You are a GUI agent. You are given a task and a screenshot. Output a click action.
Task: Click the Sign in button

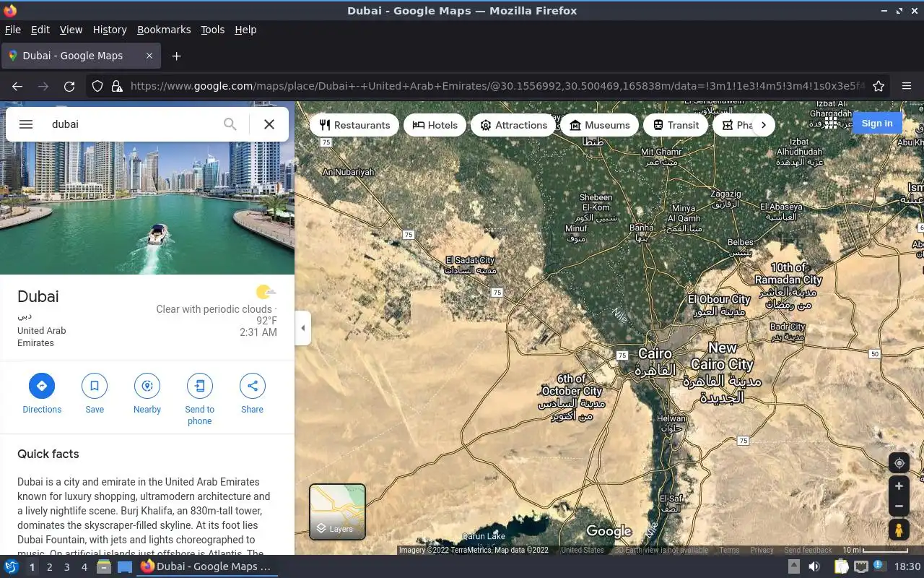877,124
